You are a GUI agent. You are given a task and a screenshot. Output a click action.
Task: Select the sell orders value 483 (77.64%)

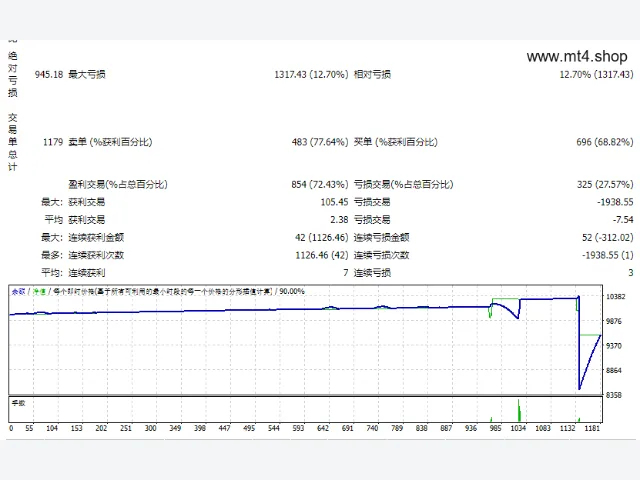(320, 142)
